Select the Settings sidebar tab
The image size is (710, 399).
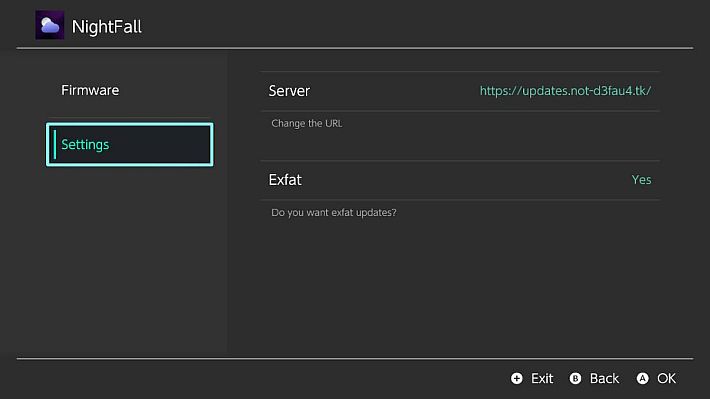(x=130, y=144)
